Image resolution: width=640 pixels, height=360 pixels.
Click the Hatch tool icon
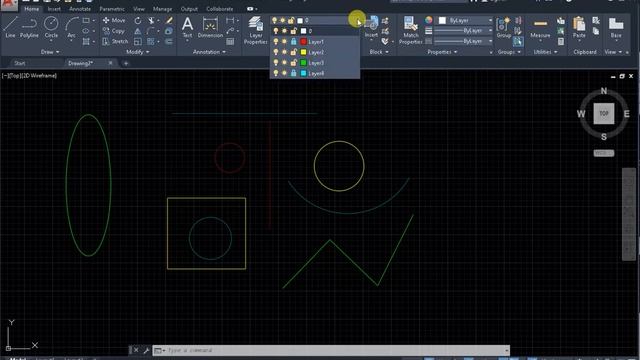86,42
